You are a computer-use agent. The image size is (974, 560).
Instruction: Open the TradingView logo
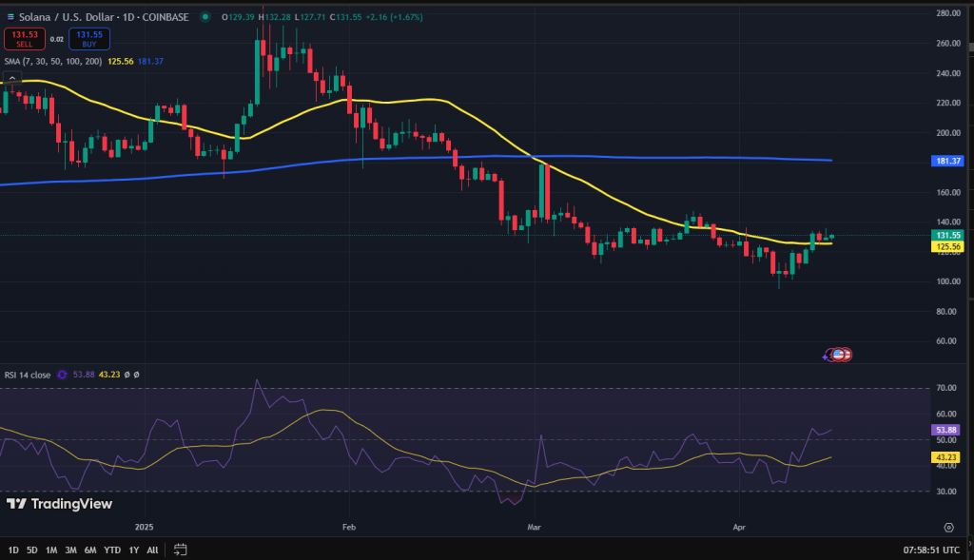60,504
